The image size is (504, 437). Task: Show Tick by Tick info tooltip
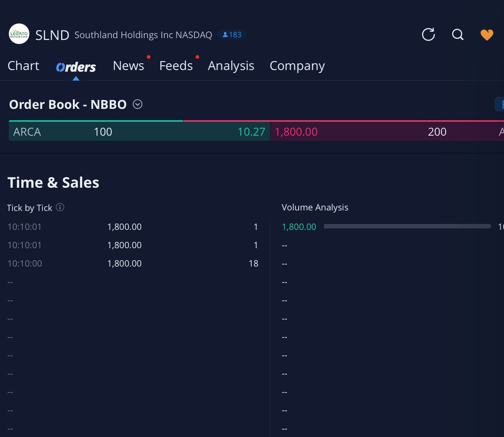pos(60,207)
